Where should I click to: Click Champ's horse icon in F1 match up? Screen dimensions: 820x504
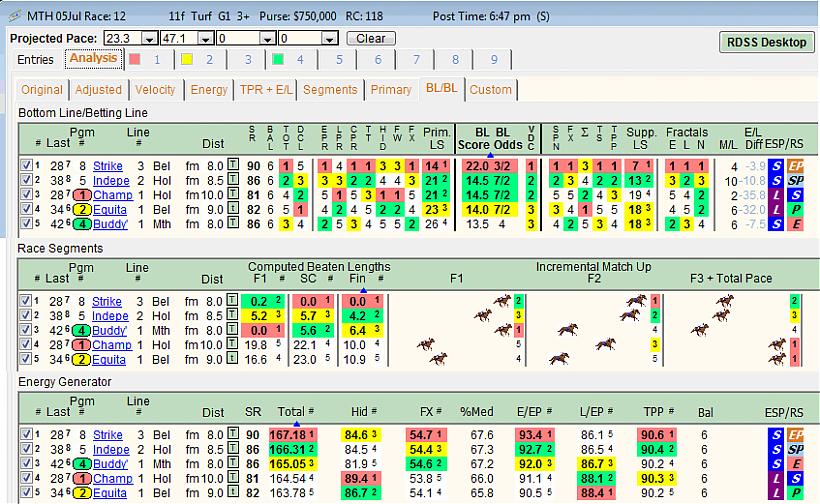tap(426, 343)
